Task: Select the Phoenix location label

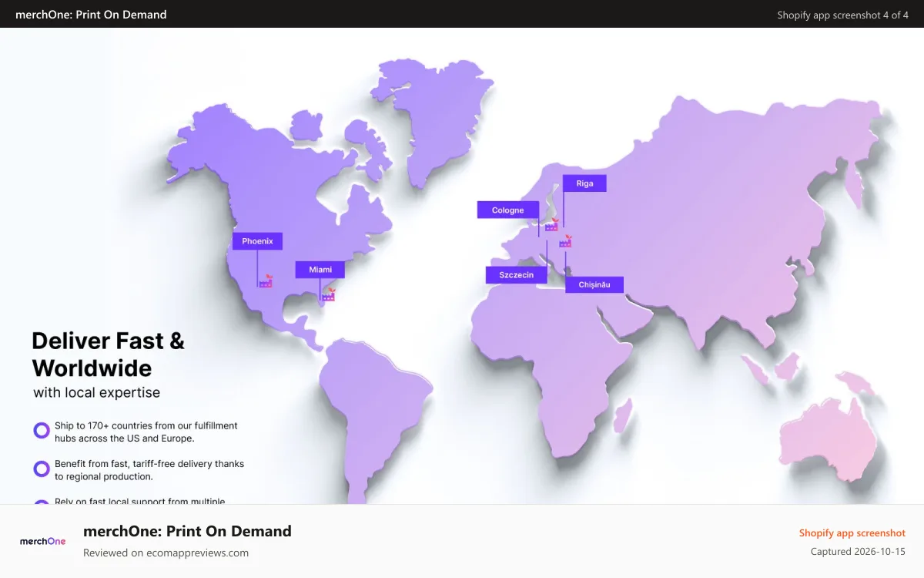Action: click(x=257, y=241)
